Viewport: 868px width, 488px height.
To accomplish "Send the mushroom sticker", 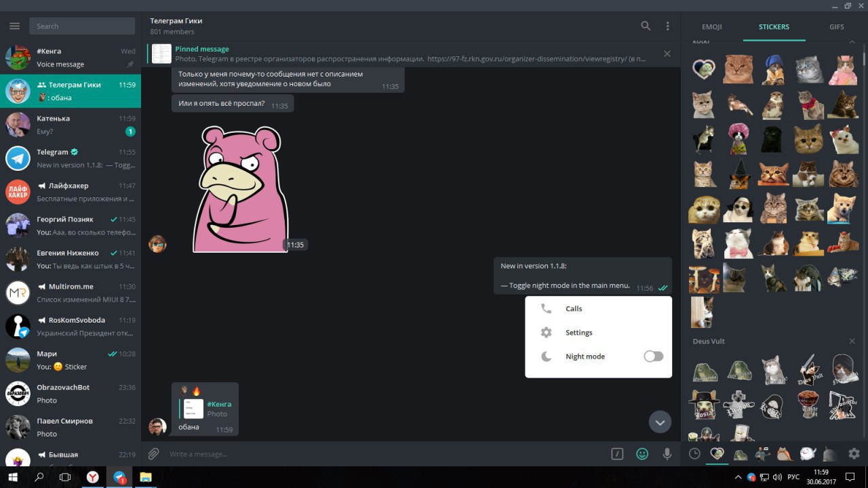I will pyautogui.click(x=703, y=278).
